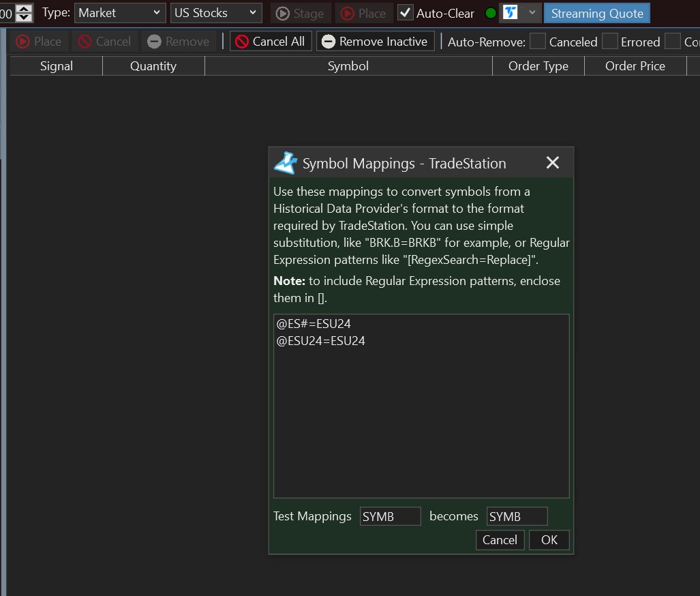
Task: Open the order Type dropdown showing Market
Action: (120, 13)
